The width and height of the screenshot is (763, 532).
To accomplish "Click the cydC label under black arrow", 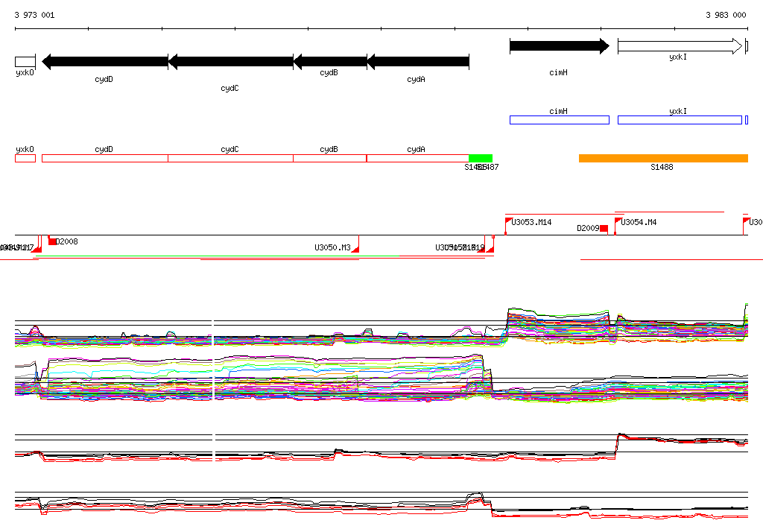I will (229, 89).
